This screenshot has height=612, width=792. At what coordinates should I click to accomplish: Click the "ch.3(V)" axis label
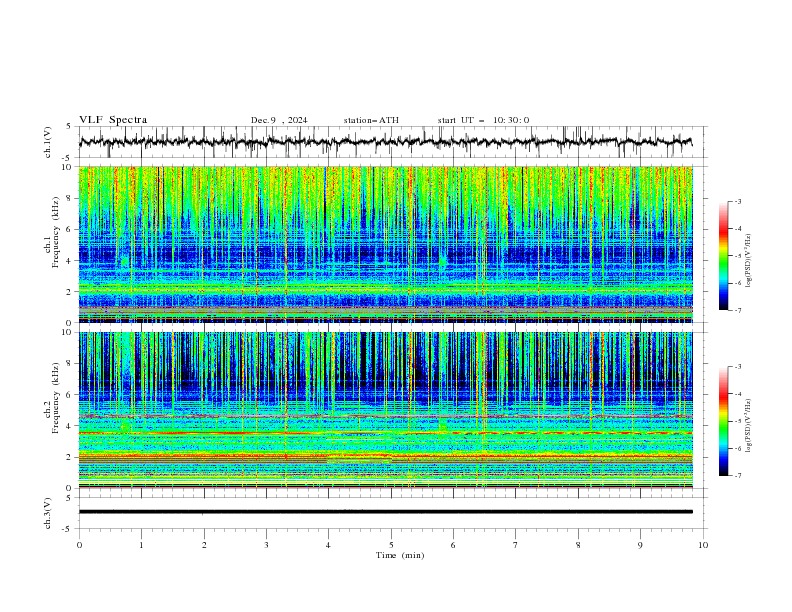click(x=48, y=513)
